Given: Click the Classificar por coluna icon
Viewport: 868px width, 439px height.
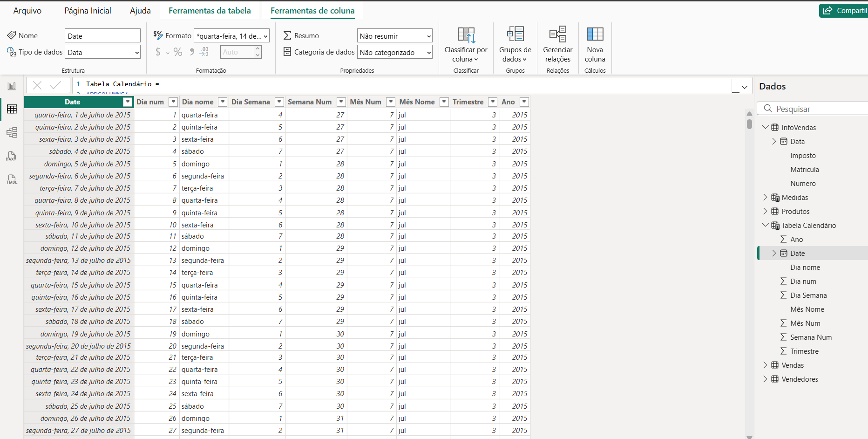Looking at the screenshot, I should pyautogui.click(x=466, y=35).
